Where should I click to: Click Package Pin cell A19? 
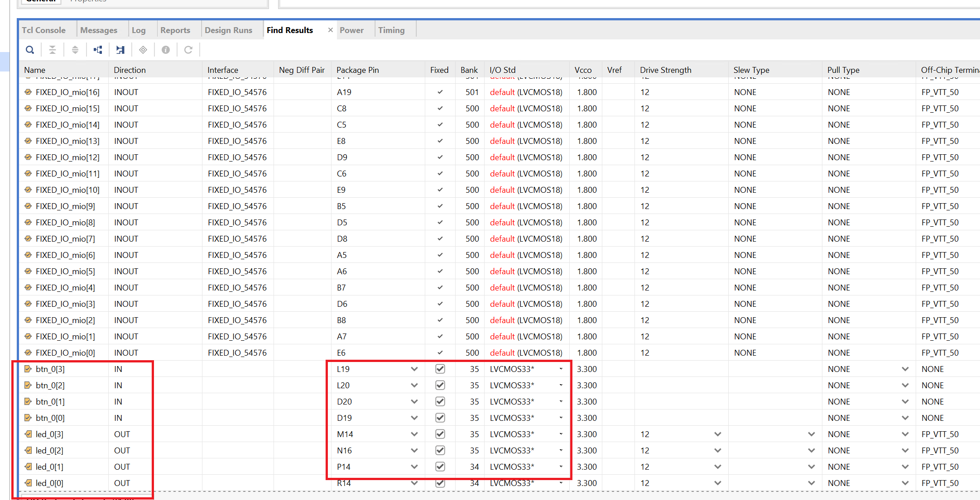point(344,92)
